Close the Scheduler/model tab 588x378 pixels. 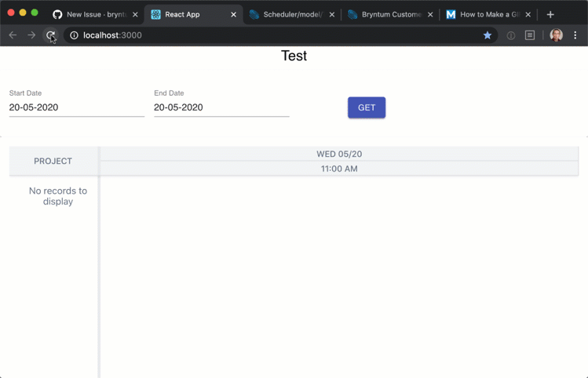point(332,15)
